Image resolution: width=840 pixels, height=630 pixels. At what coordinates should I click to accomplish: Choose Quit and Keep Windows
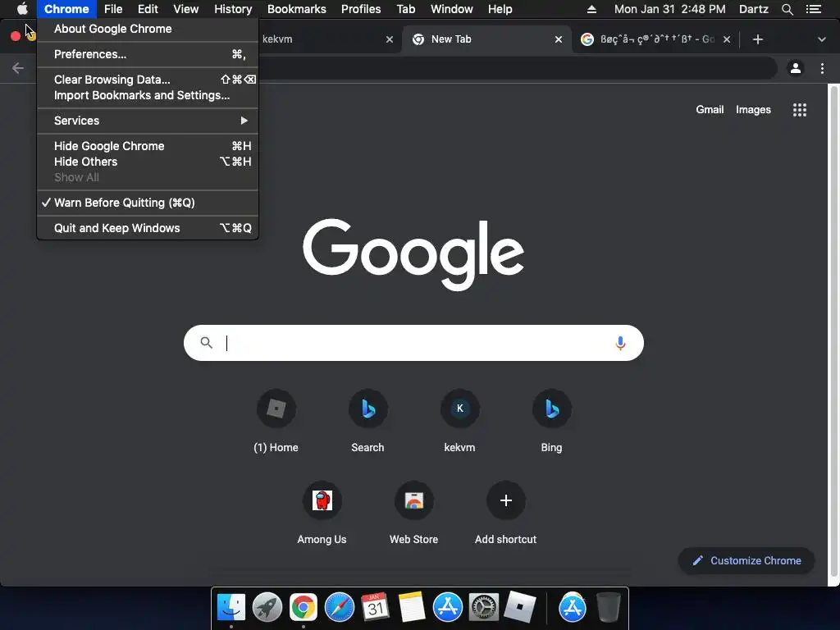[148, 228]
